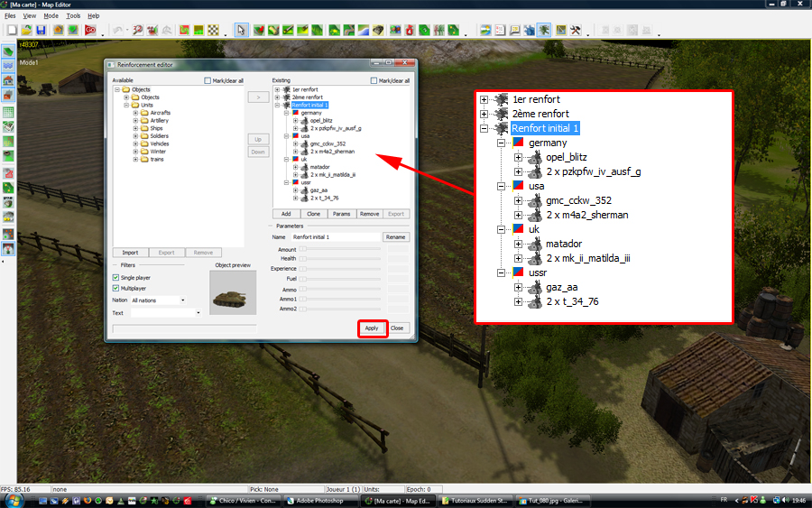Image resolution: width=812 pixels, height=508 pixels.
Task: Open the Files menu
Action: 10,16
